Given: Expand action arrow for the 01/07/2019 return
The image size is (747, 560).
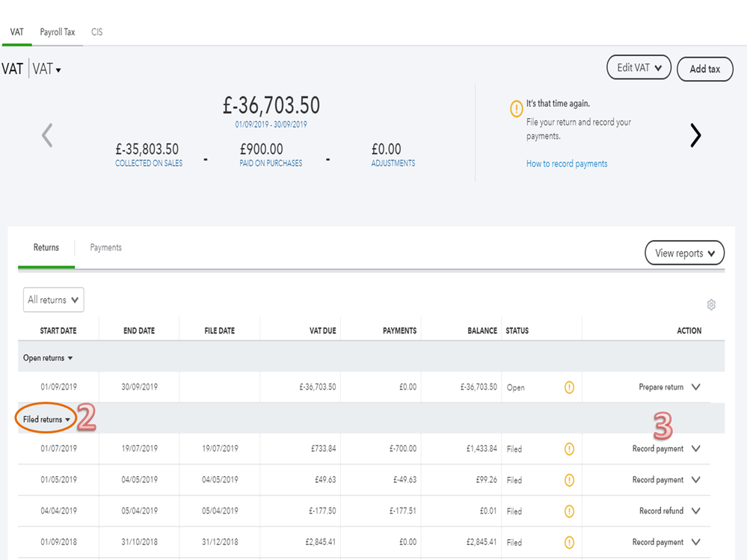Looking at the screenshot, I should click(x=695, y=449).
